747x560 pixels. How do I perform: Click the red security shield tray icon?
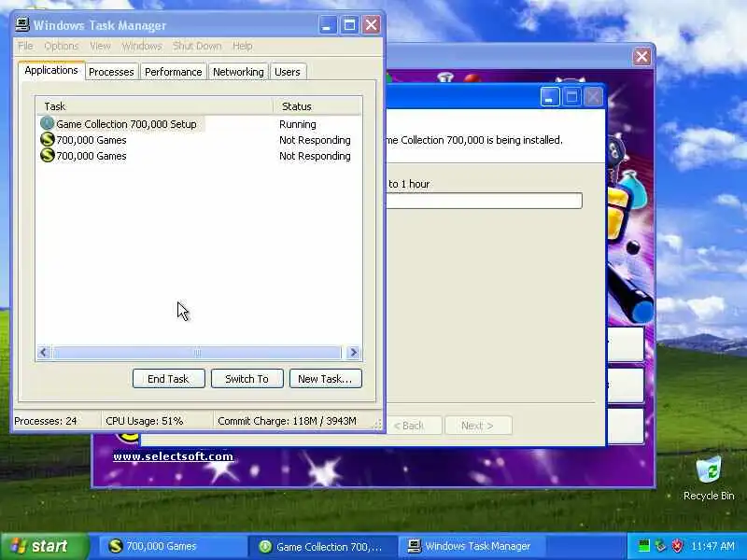coord(677,545)
